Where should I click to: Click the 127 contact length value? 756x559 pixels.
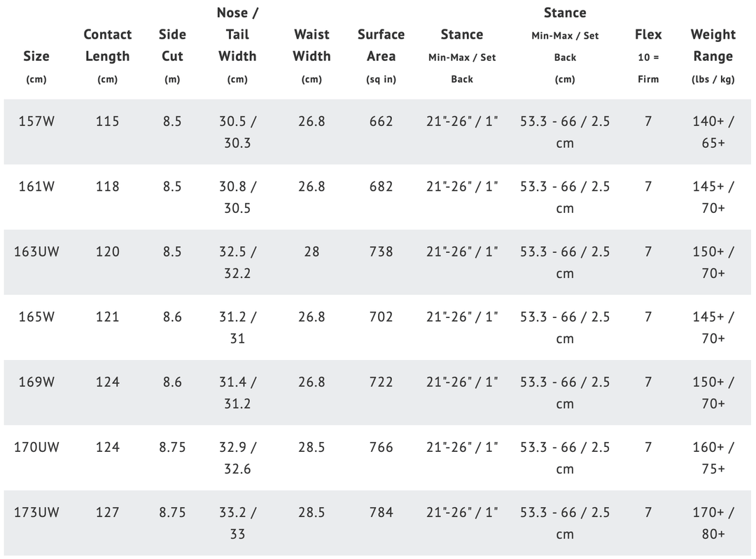[107, 512]
